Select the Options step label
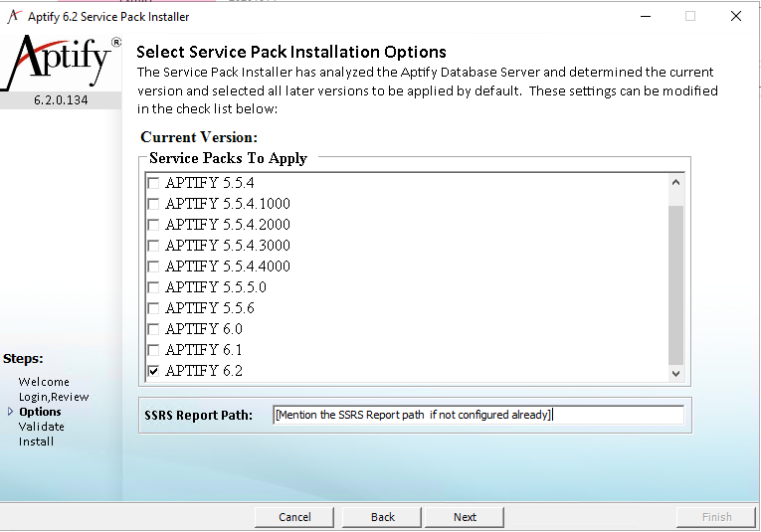 40,412
